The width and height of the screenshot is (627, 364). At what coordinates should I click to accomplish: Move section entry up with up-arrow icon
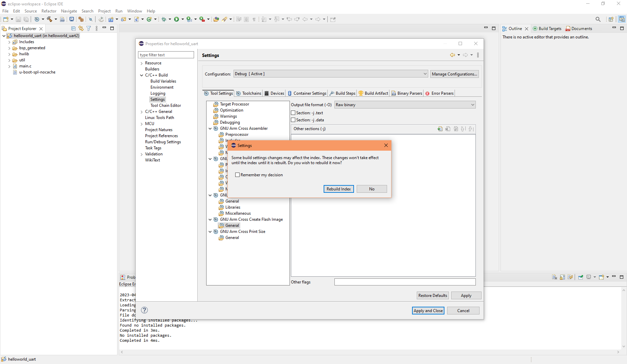pos(463,129)
